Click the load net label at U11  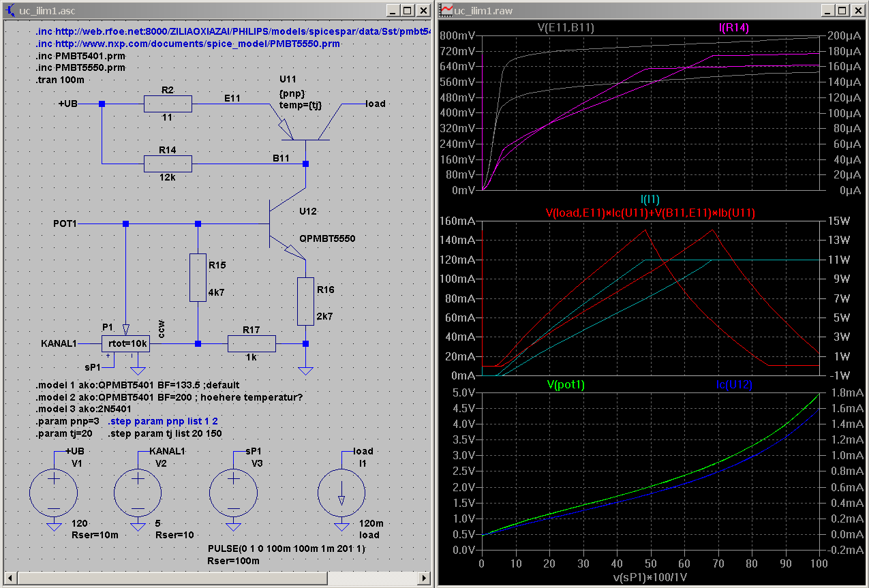(x=376, y=104)
